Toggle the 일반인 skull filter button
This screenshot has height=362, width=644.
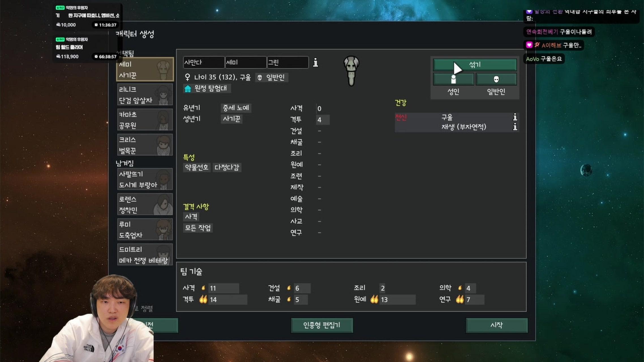coord(496,79)
